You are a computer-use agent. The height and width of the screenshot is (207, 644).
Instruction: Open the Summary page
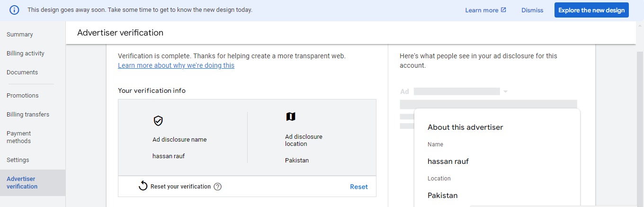(20, 35)
